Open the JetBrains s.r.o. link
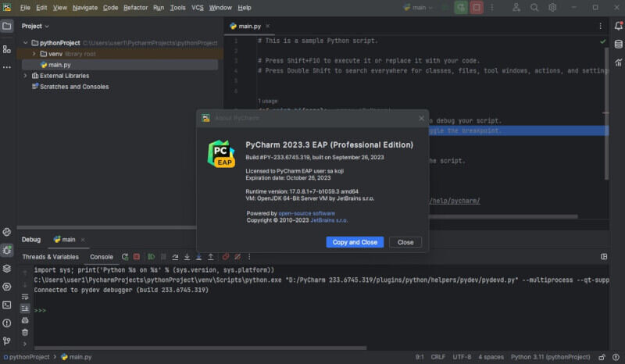The image size is (625, 364). click(x=329, y=220)
